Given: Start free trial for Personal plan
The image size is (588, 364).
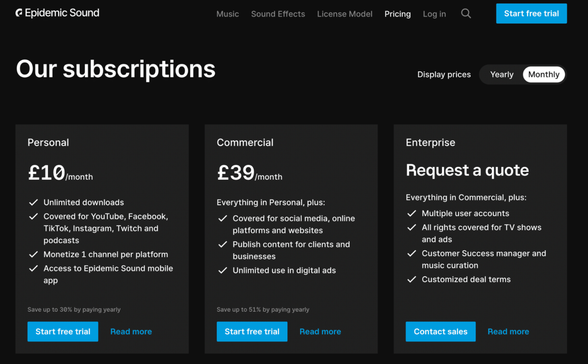Looking at the screenshot, I should pos(63,331).
